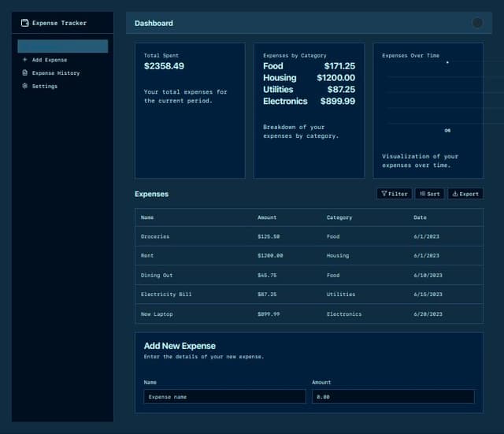The image size is (504, 434).
Task: Click the $899.99 amount in New Laptop row
Action: (x=269, y=314)
